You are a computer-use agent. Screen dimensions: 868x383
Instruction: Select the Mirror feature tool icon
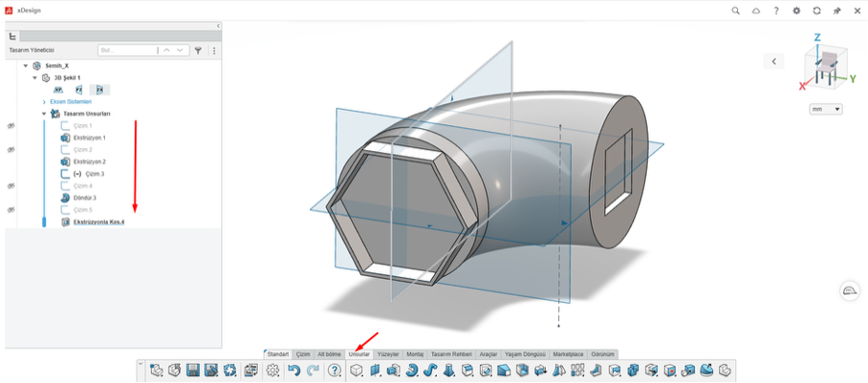(558, 370)
